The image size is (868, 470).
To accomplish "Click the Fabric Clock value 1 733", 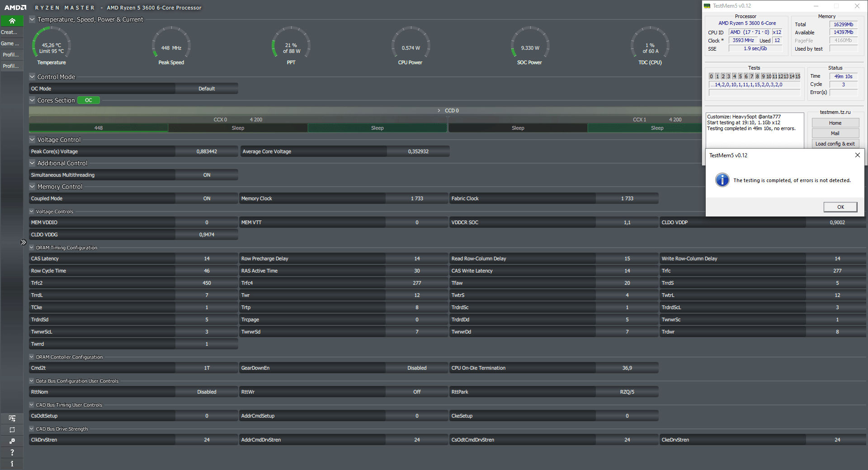I will click(x=627, y=198).
